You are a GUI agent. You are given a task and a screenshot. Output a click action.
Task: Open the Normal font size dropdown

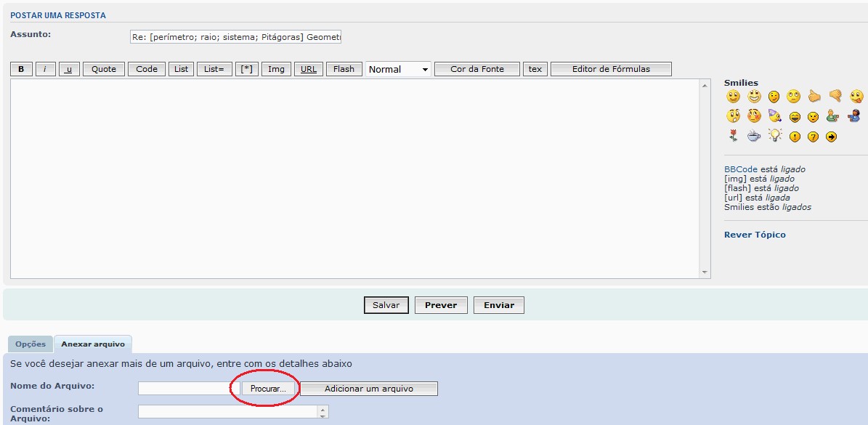(x=398, y=69)
